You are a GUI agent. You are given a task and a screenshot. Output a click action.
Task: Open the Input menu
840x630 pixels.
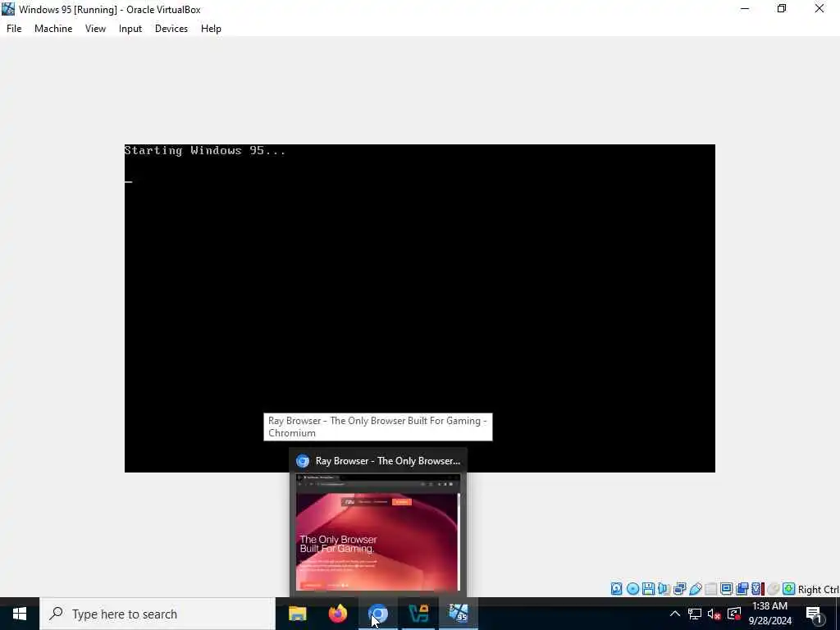point(130,29)
